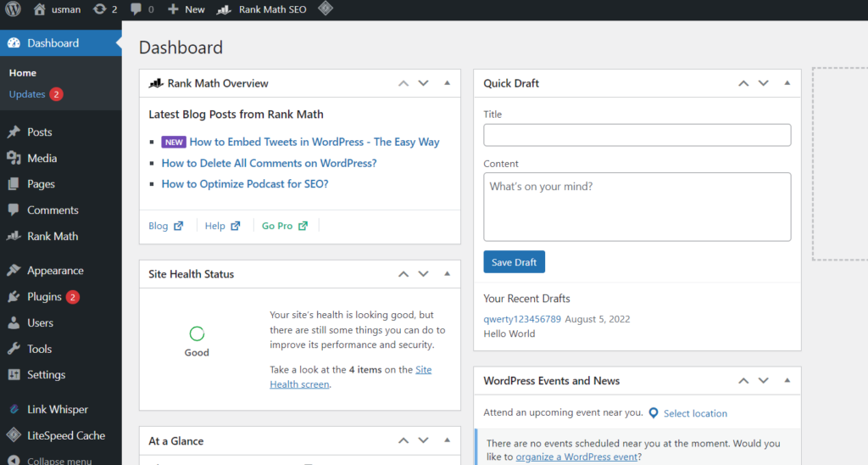Screen dimensions: 868x465
Task: Open How to Delete All Comments article
Action: [x=269, y=163]
